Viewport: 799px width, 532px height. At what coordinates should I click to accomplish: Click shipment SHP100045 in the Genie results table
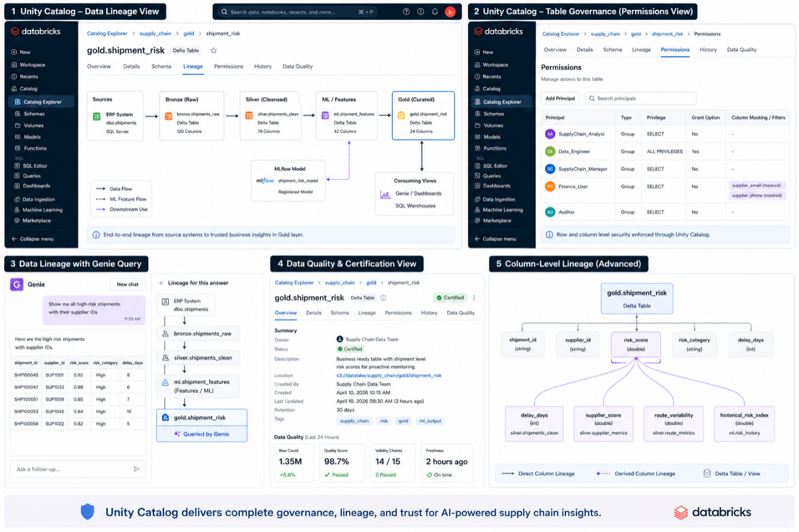[x=26, y=375]
